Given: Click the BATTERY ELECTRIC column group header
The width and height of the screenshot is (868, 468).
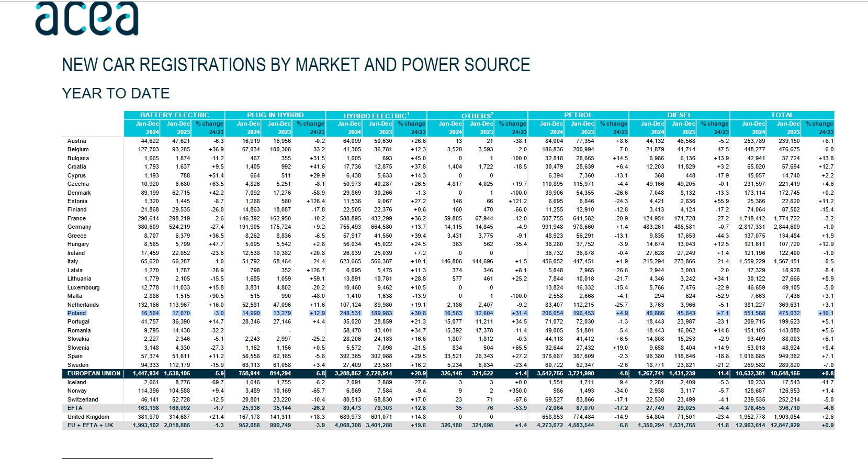Looking at the screenshot, I should click(174, 115).
